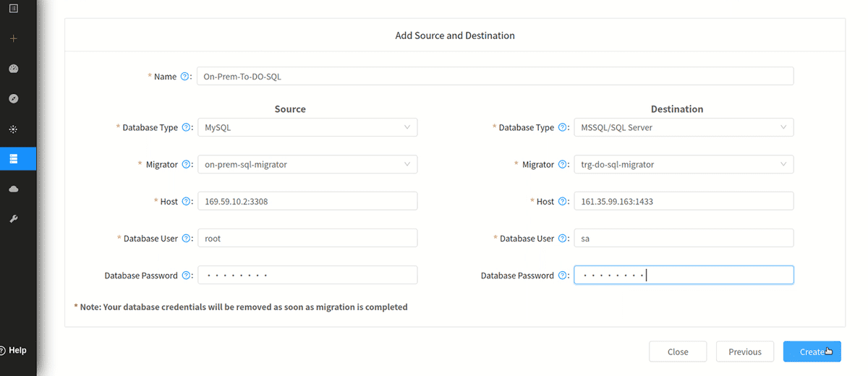Open the compass discover icon in sidebar
Image resolution: width=868 pixels, height=376 pixels.
point(13,98)
